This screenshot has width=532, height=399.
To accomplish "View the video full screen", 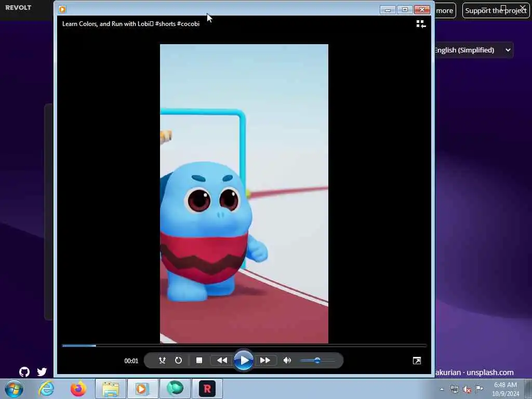I will pos(417,361).
